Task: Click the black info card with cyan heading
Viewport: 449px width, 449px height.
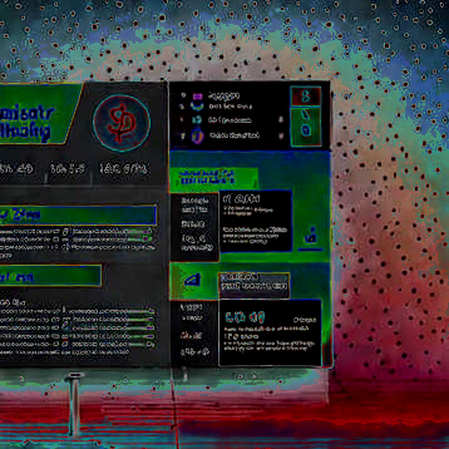Action: click(270, 332)
